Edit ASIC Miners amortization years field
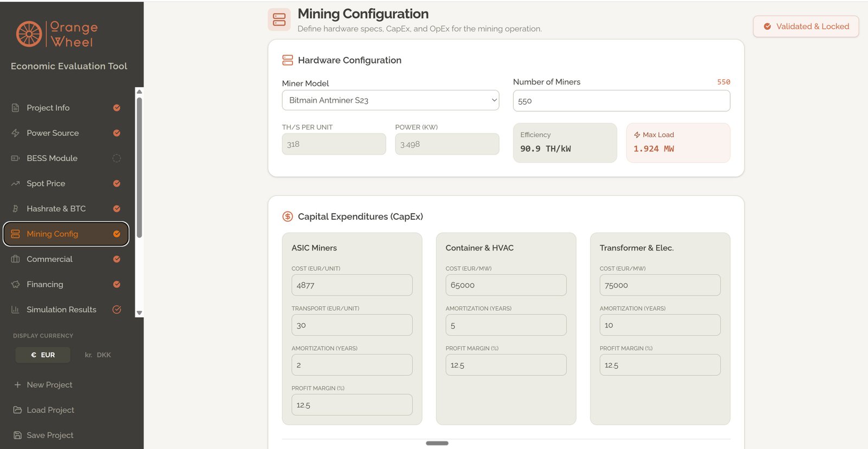Image resolution: width=868 pixels, height=449 pixels. pyautogui.click(x=352, y=365)
